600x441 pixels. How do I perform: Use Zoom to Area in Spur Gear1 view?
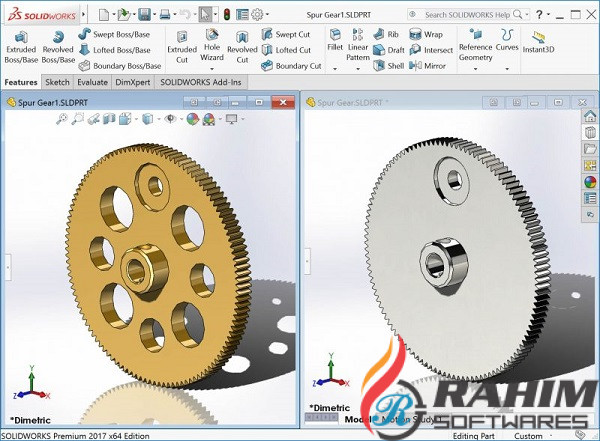click(78, 119)
